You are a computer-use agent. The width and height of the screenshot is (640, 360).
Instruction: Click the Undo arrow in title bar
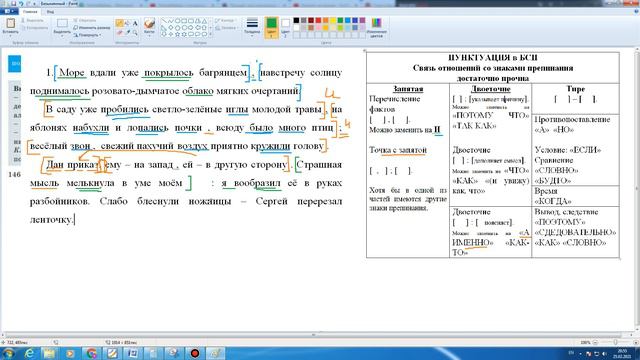coord(21,4)
